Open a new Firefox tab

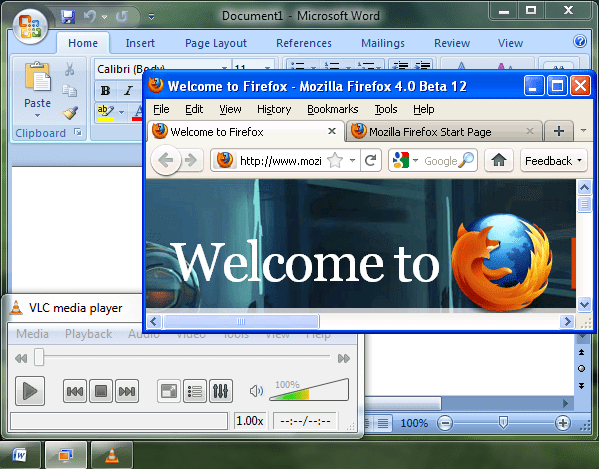559,131
